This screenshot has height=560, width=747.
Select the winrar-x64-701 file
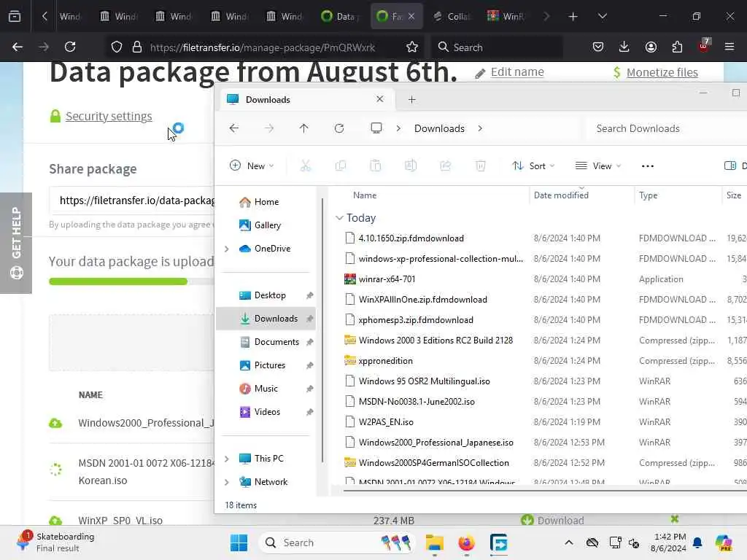(x=387, y=279)
